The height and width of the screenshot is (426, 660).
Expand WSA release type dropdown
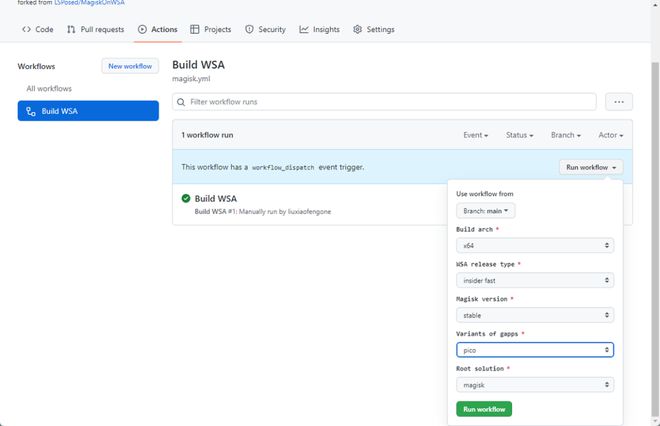click(x=534, y=280)
